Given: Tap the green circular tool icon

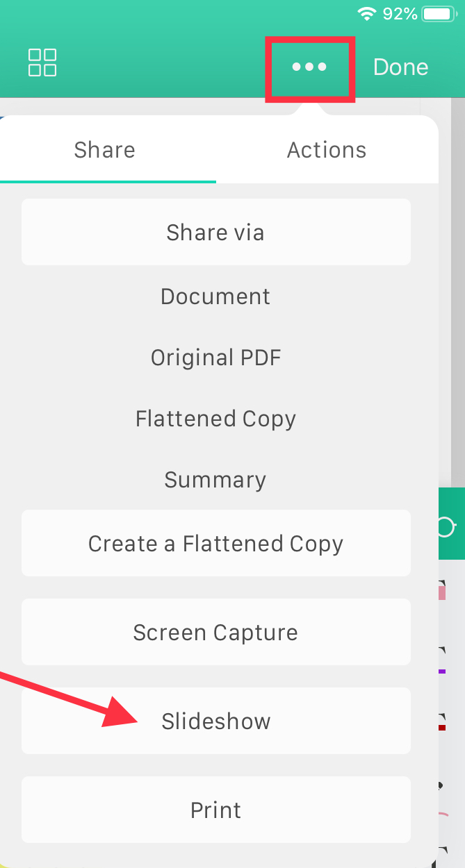Looking at the screenshot, I should (x=445, y=527).
